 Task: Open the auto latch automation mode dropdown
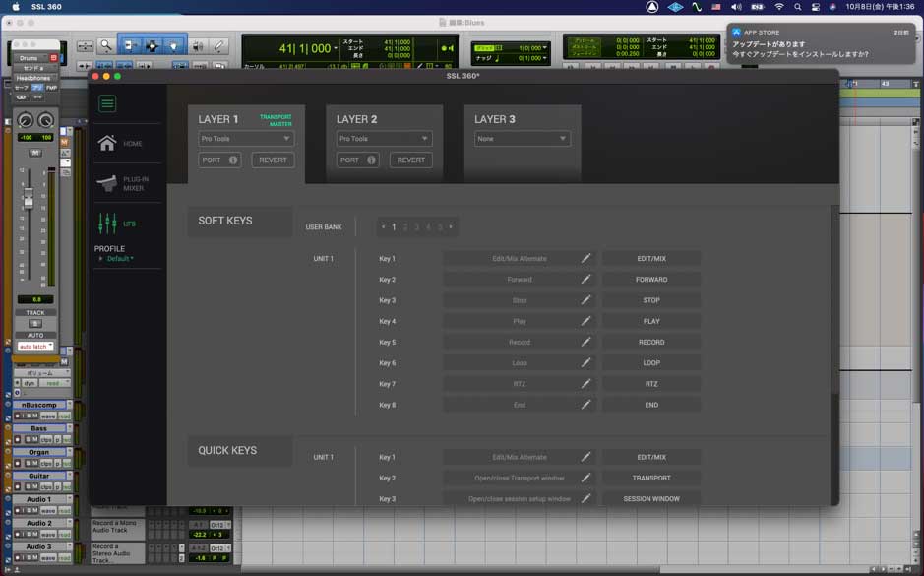pos(35,346)
